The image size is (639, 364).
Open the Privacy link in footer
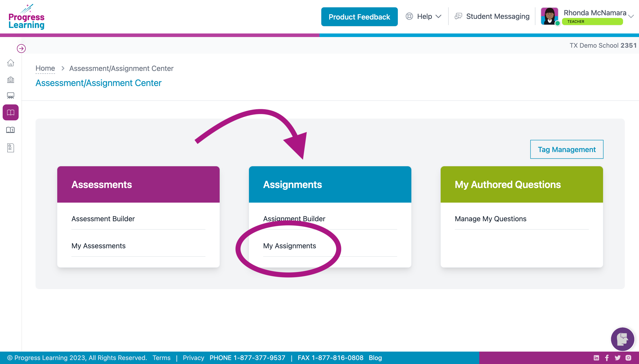click(193, 358)
